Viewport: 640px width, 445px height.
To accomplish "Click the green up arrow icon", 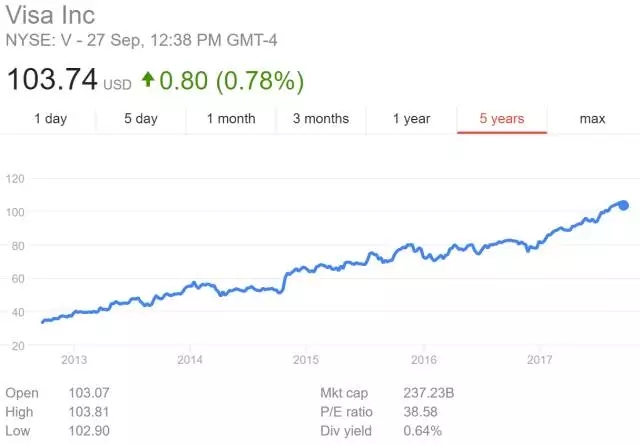I will 148,80.
